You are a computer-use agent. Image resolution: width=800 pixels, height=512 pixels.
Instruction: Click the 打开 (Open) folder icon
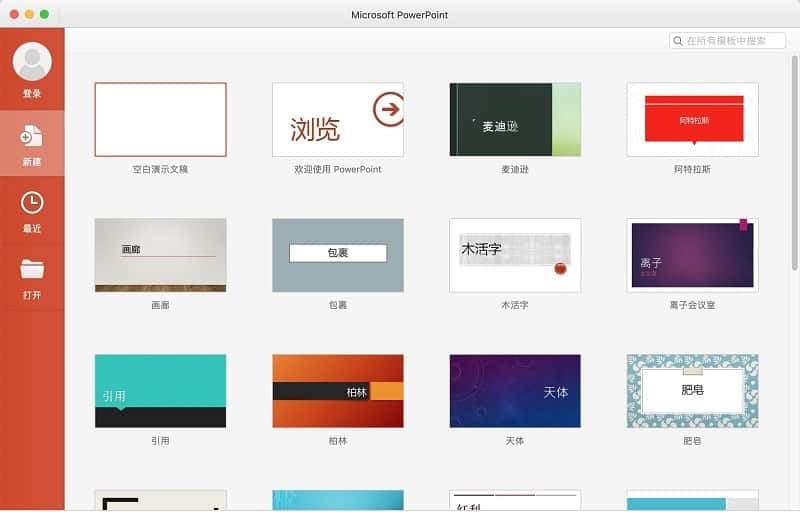[x=32, y=270]
